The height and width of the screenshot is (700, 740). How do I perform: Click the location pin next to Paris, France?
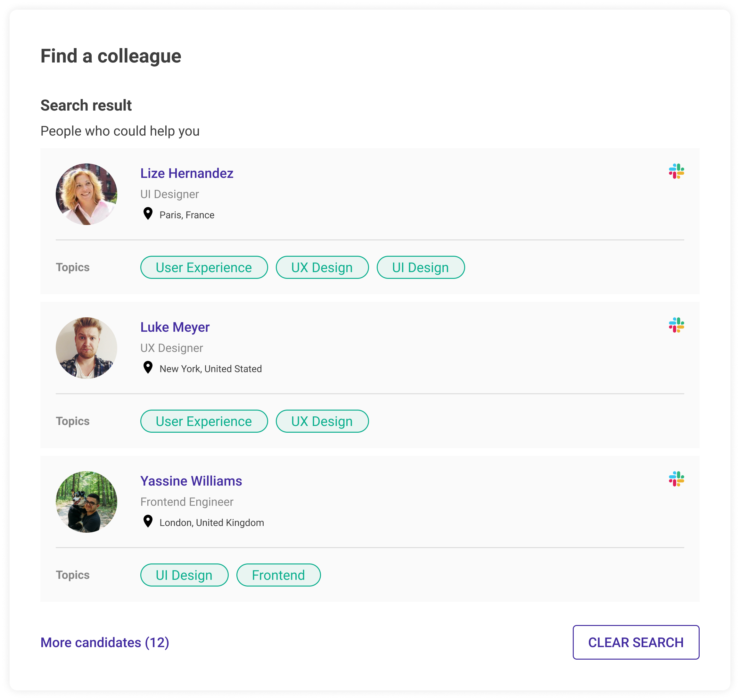tap(148, 214)
